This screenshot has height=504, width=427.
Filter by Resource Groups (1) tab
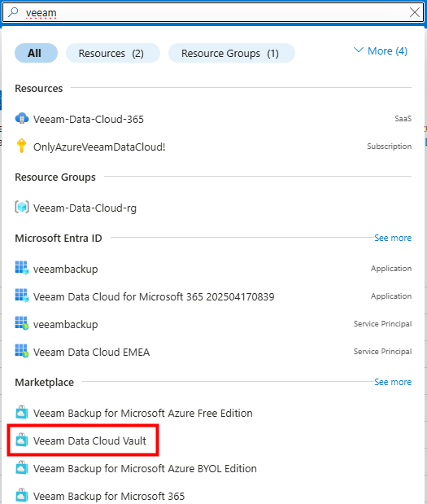click(232, 53)
